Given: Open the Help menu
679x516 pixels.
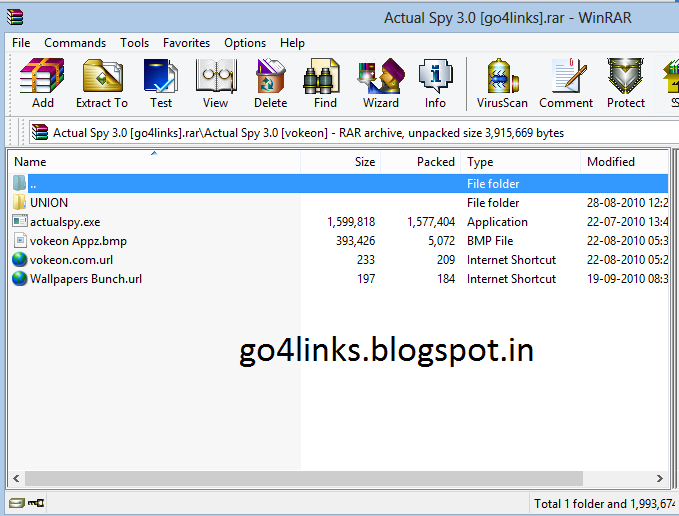Looking at the screenshot, I should pyautogui.click(x=292, y=43).
